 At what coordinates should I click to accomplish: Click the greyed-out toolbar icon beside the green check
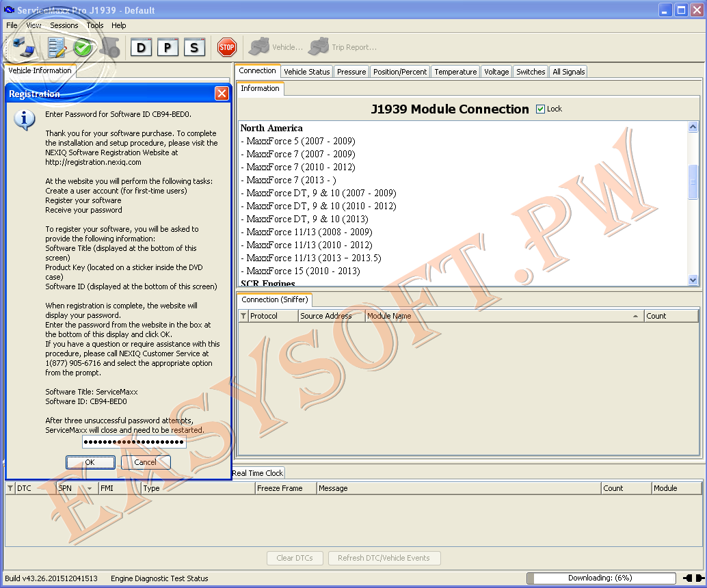(x=109, y=47)
